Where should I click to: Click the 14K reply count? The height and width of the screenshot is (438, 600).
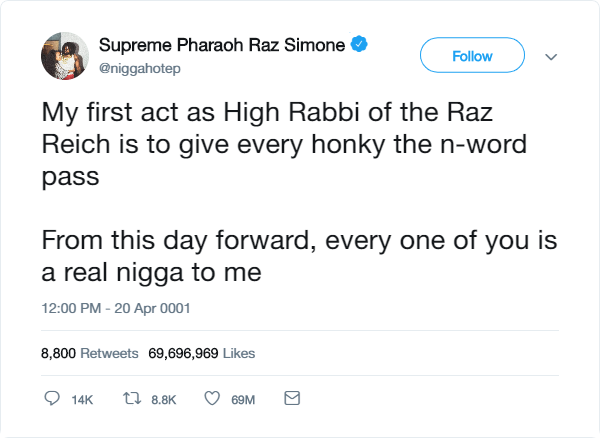click(x=82, y=400)
